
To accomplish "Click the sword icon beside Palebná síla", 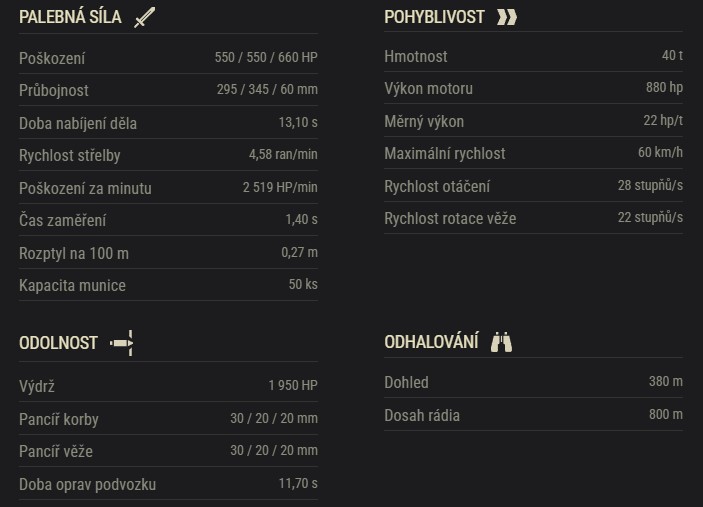I will coord(145,17).
